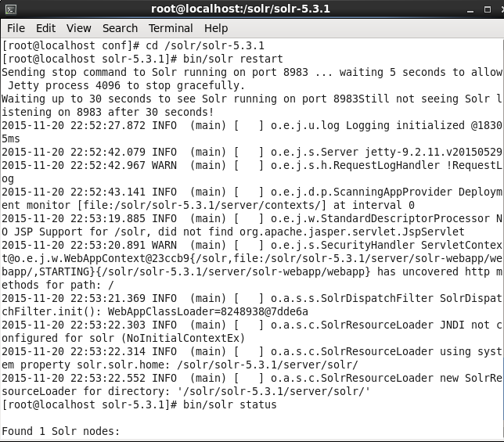504x442 pixels.
Task: Open the View menu
Action: click(79, 28)
